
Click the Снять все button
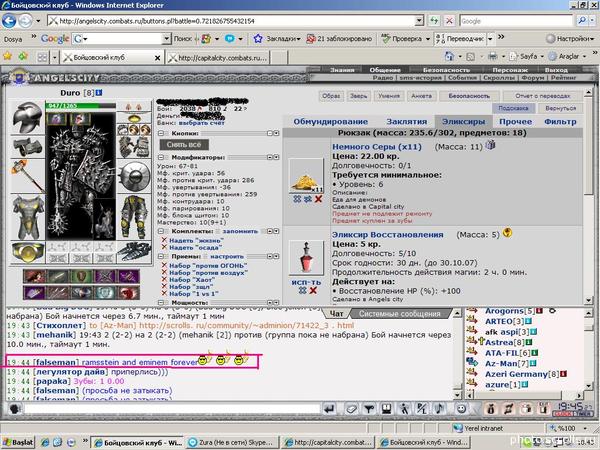[184, 144]
